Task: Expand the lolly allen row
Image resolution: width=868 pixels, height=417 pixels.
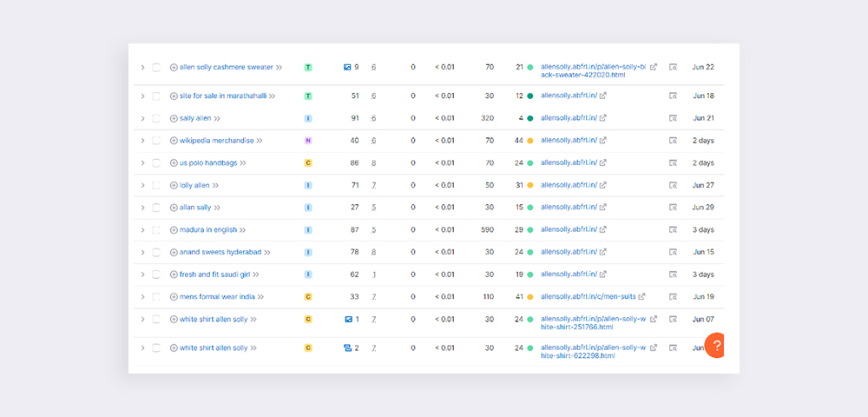Action: click(142, 185)
